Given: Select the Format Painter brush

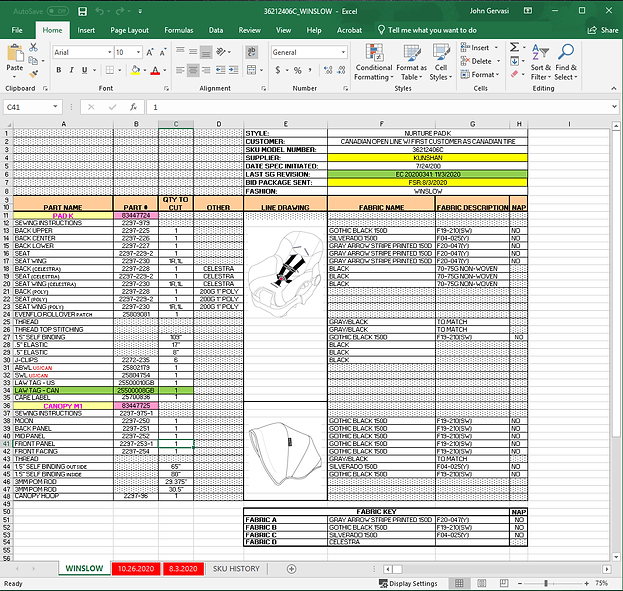Looking at the screenshot, I should coord(33,74).
